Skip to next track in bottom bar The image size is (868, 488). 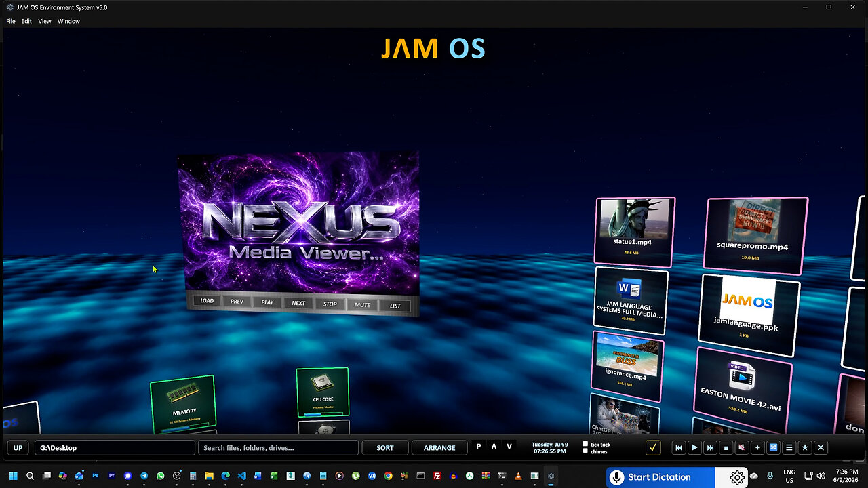click(x=710, y=448)
